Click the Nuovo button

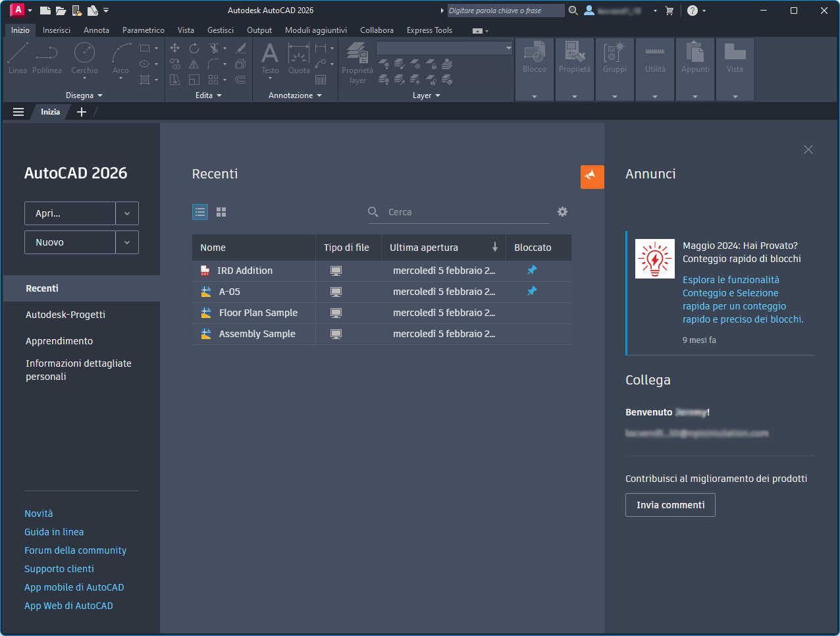coord(70,242)
